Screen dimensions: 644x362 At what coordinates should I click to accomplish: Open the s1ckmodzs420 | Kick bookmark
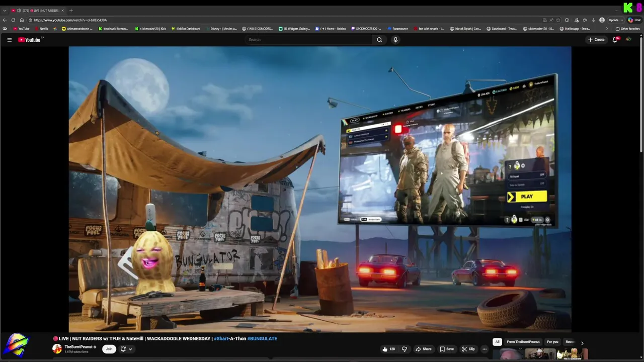tap(150, 29)
